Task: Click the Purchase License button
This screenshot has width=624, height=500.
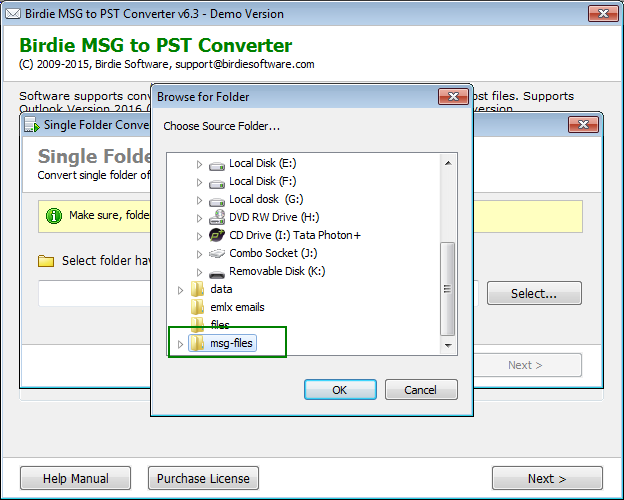Action: coord(203,478)
